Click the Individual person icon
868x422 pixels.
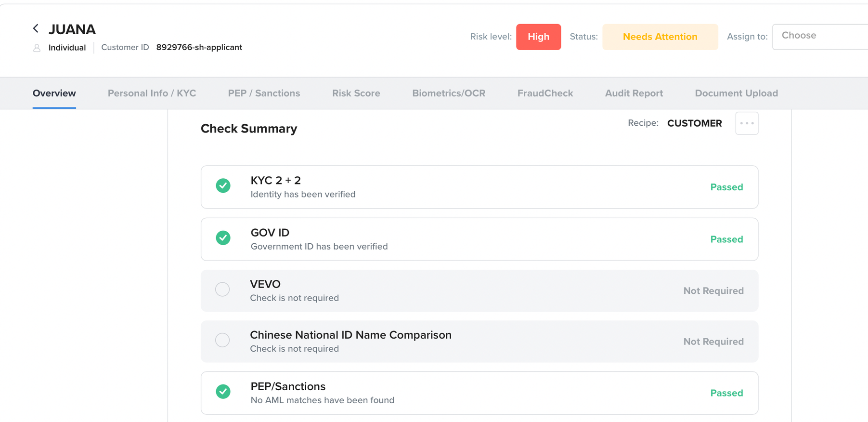coord(37,48)
